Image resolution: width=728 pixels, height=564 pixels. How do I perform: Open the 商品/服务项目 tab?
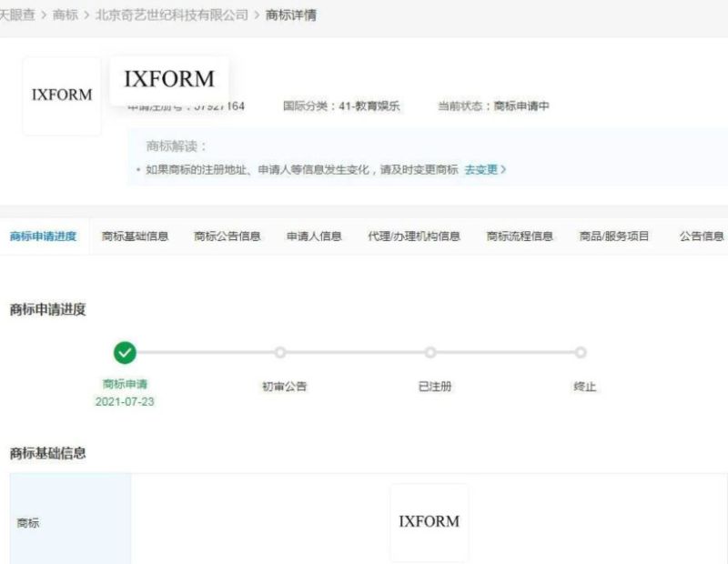click(614, 237)
